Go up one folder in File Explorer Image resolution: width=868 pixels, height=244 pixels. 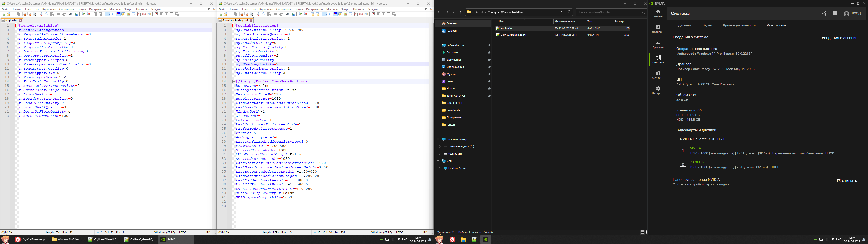460,12
